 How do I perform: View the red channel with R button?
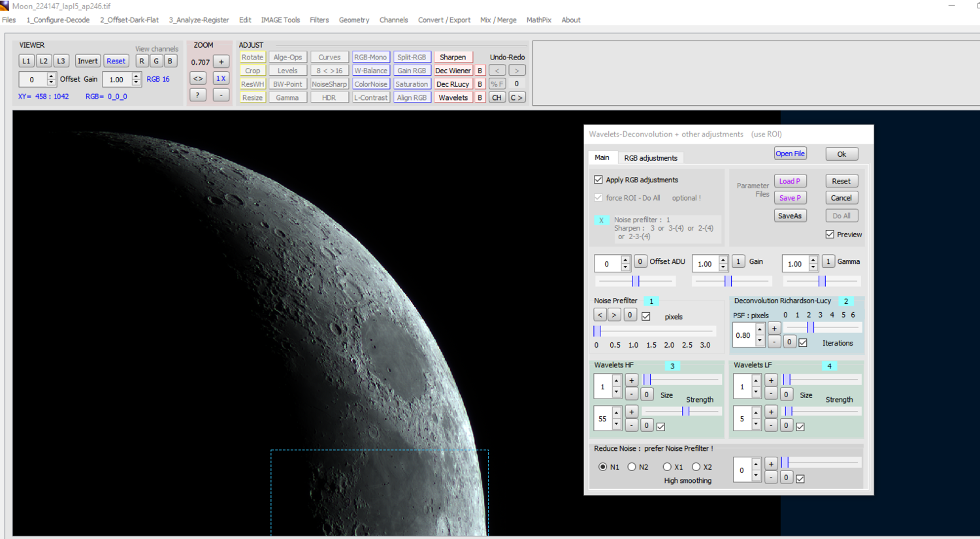pyautogui.click(x=142, y=61)
